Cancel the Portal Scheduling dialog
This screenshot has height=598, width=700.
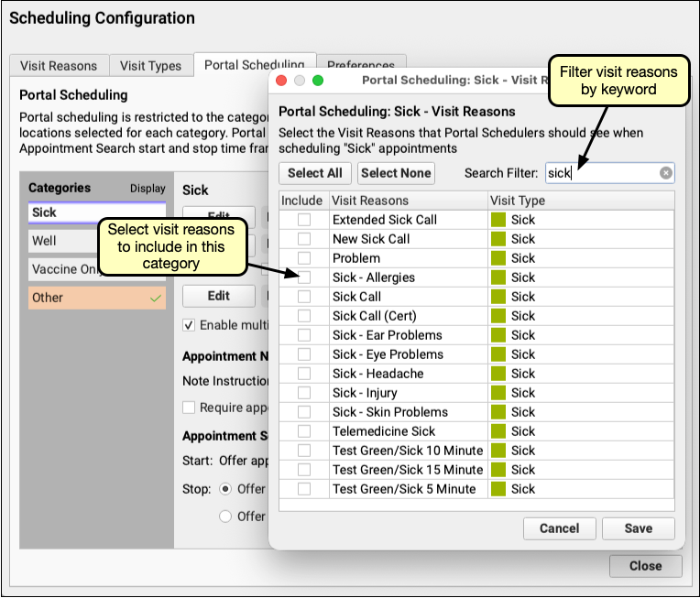[x=559, y=528]
